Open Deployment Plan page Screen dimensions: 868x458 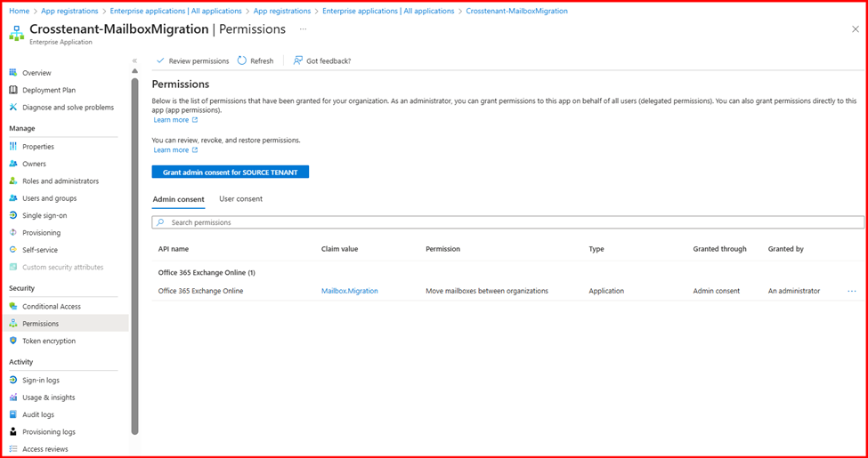click(48, 90)
